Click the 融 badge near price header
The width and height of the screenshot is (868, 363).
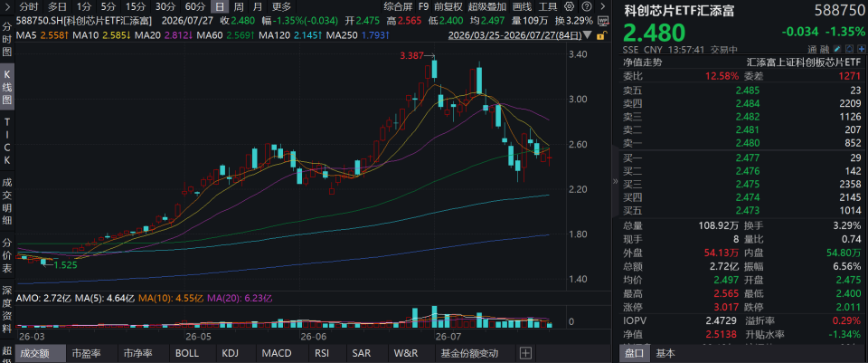(825, 49)
